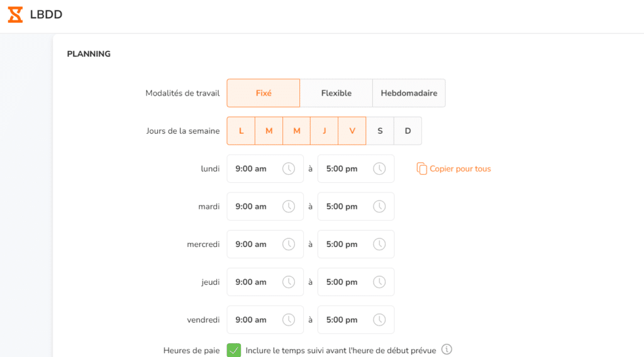Switch to Flexible work arrangement

tap(336, 93)
